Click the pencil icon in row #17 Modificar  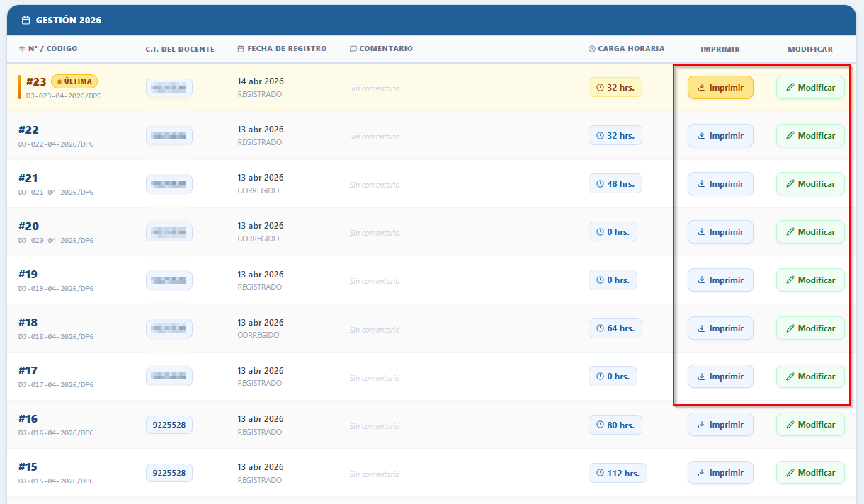coord(790,377)
